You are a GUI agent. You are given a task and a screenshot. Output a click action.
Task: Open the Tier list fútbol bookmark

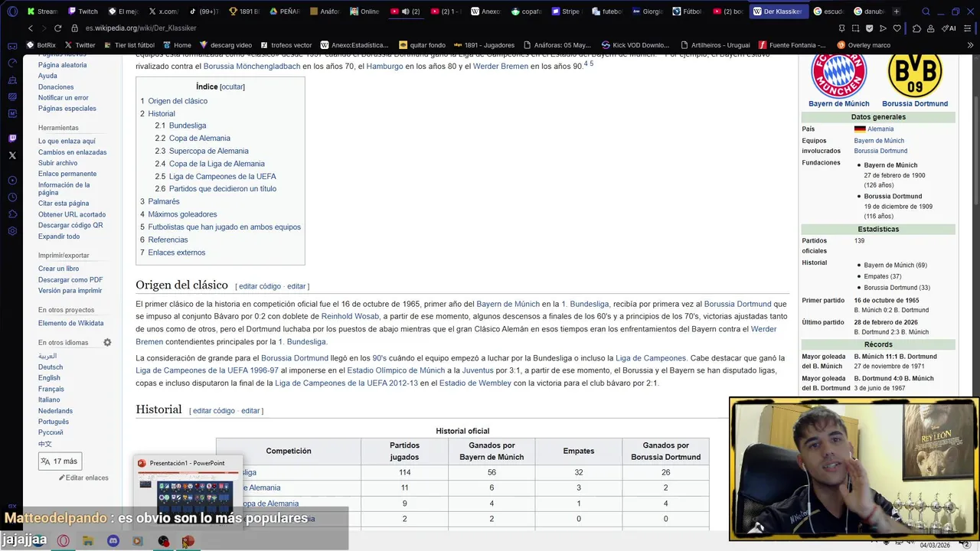point(129,45)
